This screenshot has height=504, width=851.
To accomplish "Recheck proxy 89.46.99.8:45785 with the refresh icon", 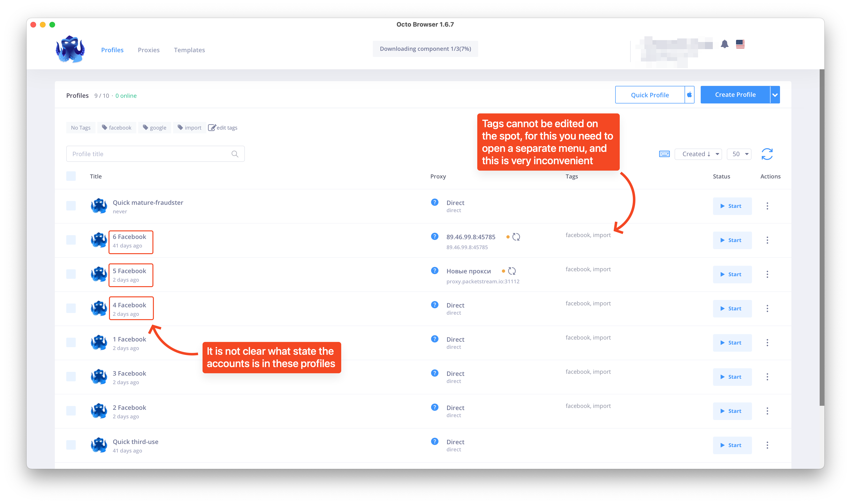I will coord(516,237).
